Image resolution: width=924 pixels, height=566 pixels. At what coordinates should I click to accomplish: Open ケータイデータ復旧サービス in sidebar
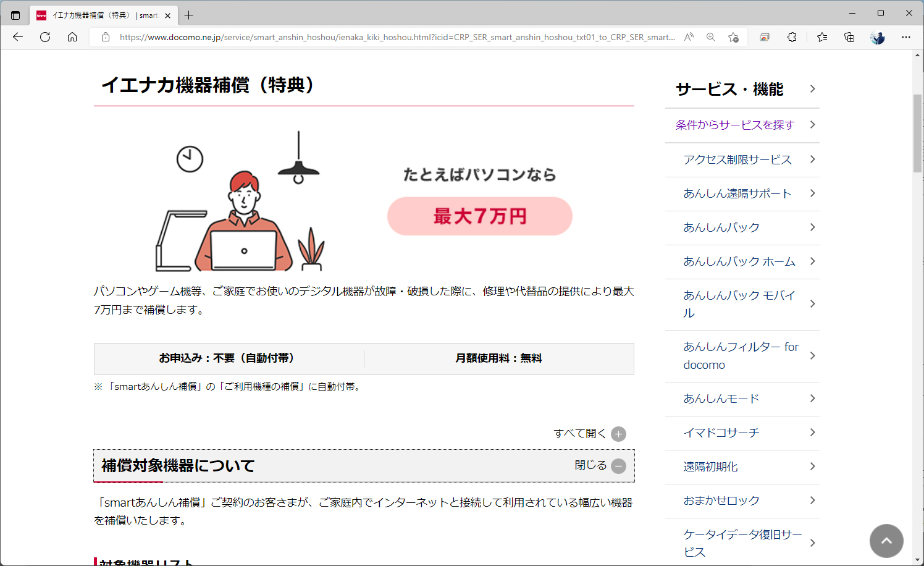click(742, 543)
